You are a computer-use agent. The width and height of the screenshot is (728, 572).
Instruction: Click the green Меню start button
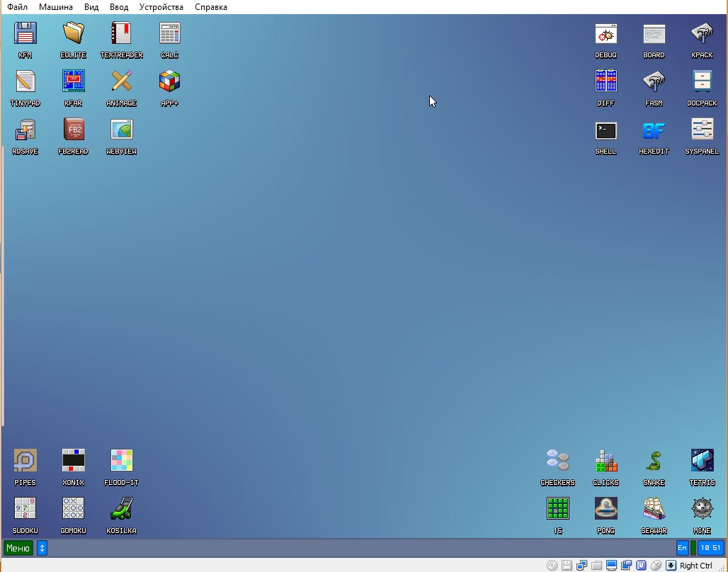[18, 549]
